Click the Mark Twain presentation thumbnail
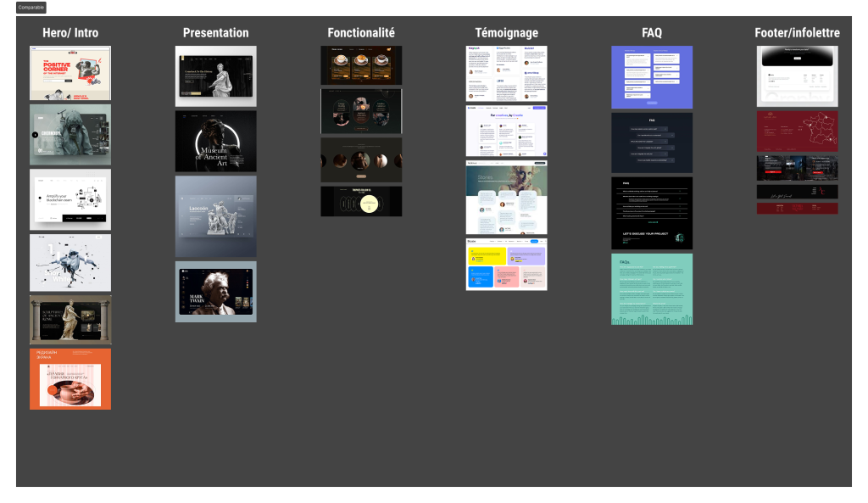Screen dimensions: 868x503 [215, 291]
